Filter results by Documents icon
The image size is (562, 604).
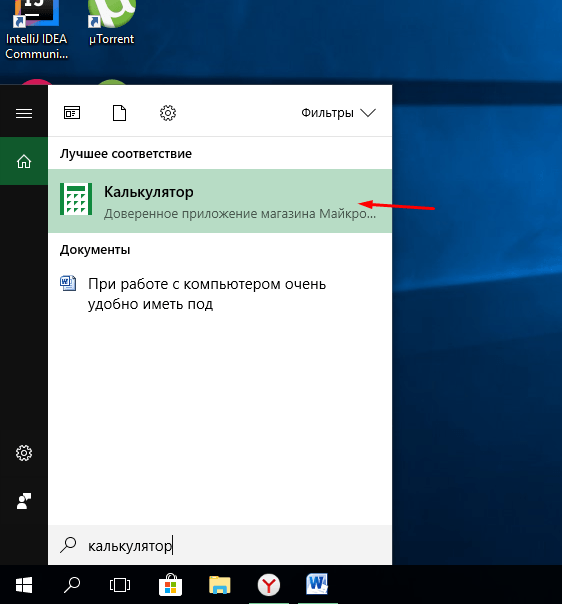(x=119, y=113)
